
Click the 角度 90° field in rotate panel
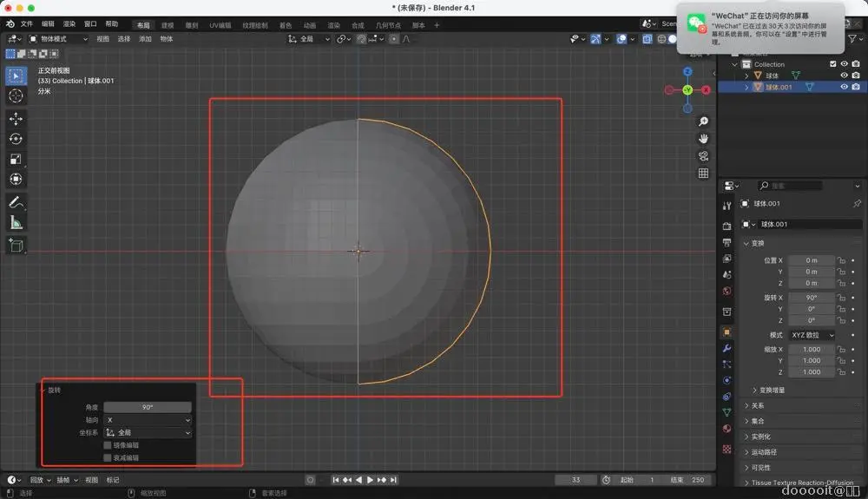(147, 407)
